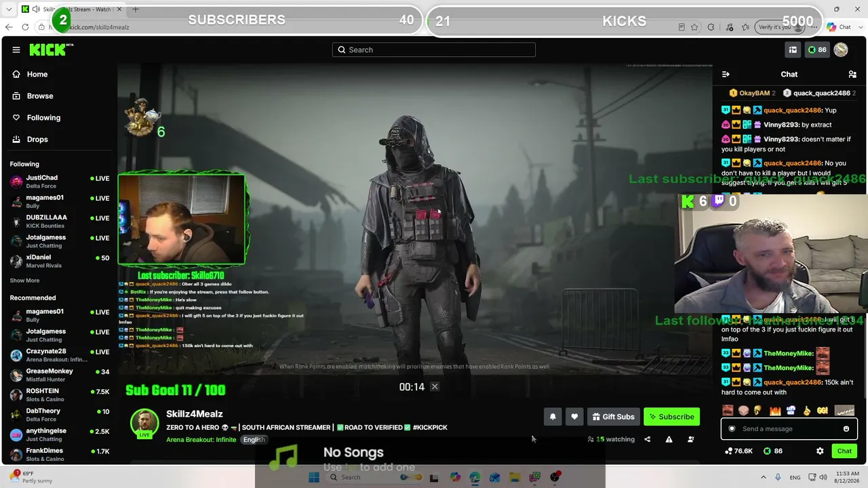Image resolution: width=868 pixels, height=488 pixels.
Task: Open the Kick hamburger menu
Action: click(16, 49)
